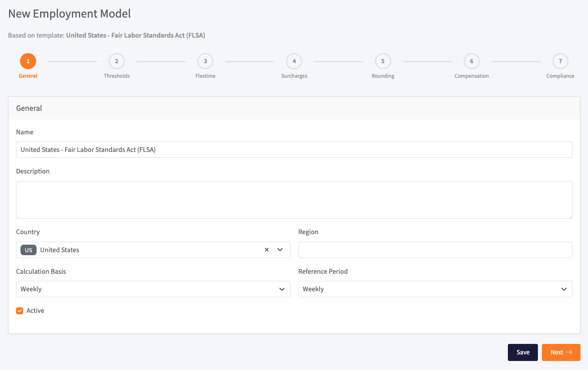
Task: Jump to step 4 Surcharges circle
Action: (294, 61)
